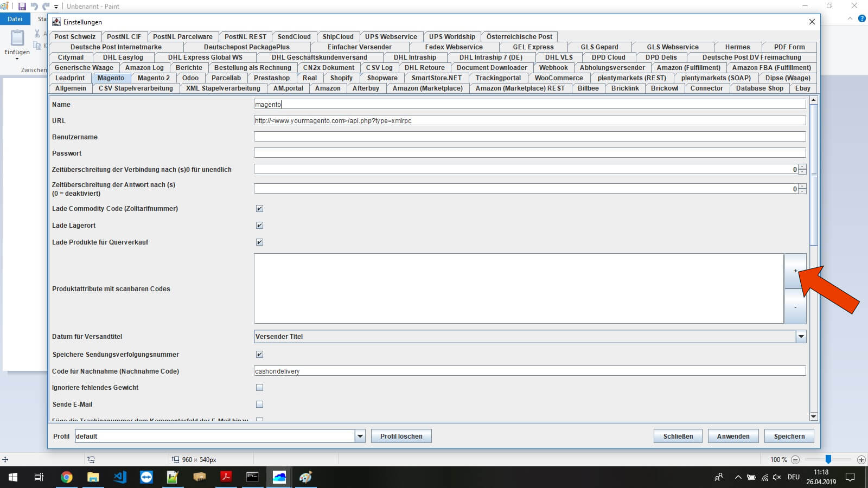Image resolution: width=868 pixels, height=488 pixels.
Task: Open the DHL Retoure tab
Action: (x=424, y=68)
